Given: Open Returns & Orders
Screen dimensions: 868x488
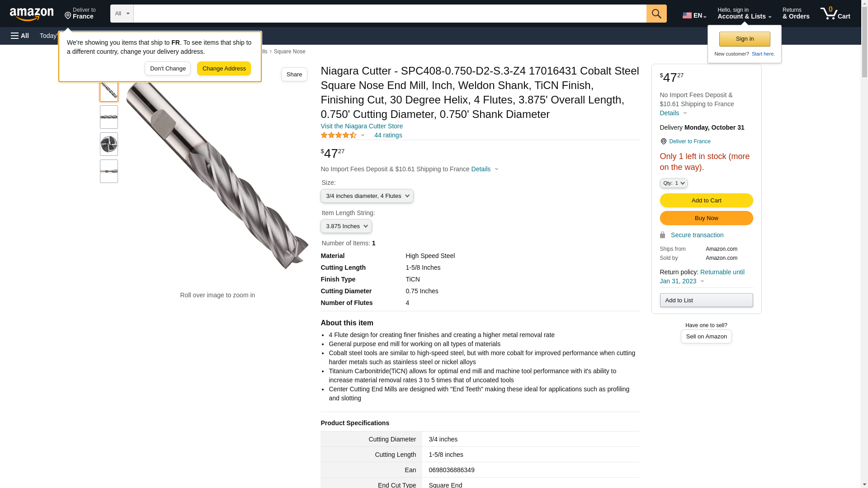Looking at the screenshot, I should click(796, 14).
